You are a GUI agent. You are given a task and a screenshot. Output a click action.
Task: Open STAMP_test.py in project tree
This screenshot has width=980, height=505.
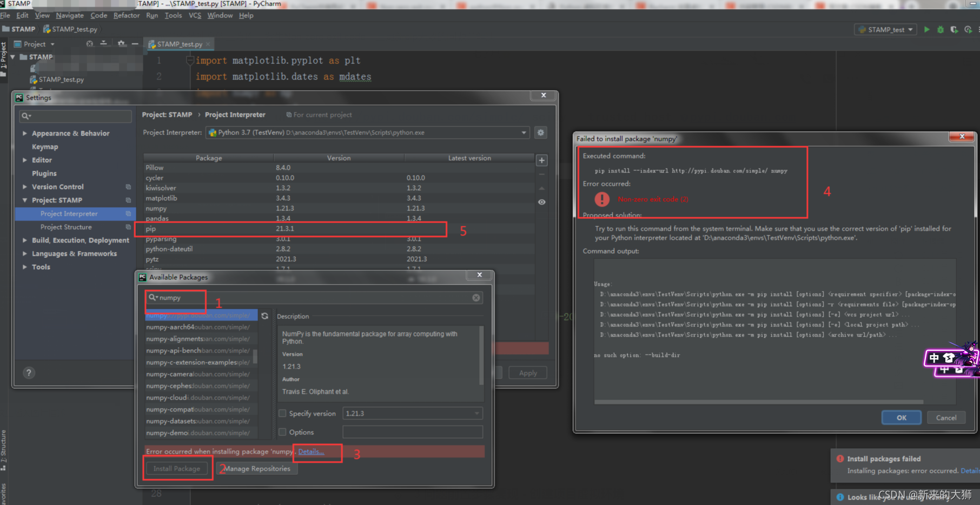(x=61, y=80)
